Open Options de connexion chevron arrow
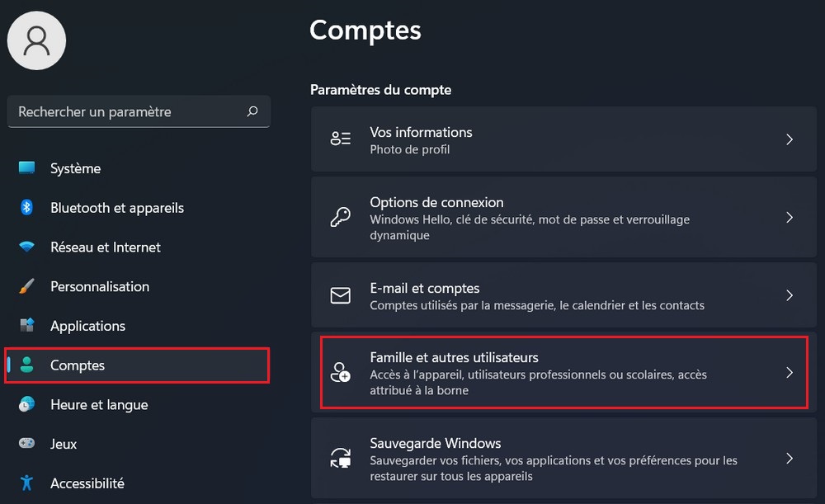 click(790, 218)
